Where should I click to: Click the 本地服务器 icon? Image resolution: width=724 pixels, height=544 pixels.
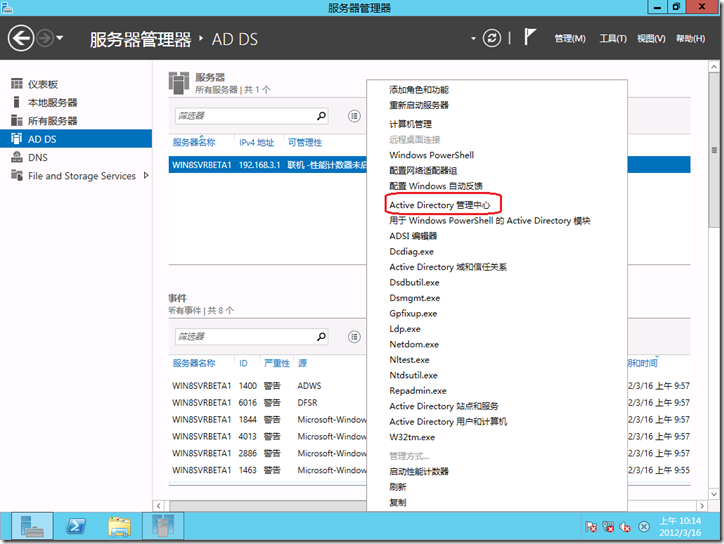click(x=17, y=102)
